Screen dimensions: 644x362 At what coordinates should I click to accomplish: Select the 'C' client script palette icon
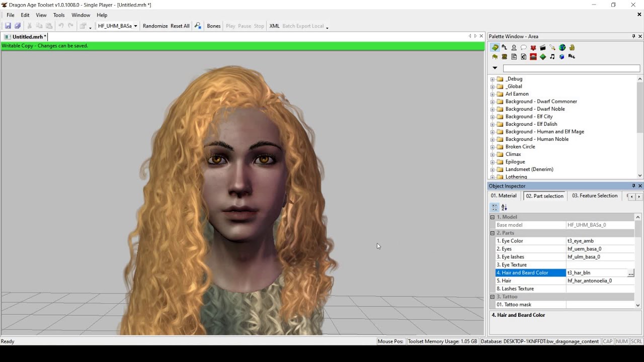(x=523, y=57)
